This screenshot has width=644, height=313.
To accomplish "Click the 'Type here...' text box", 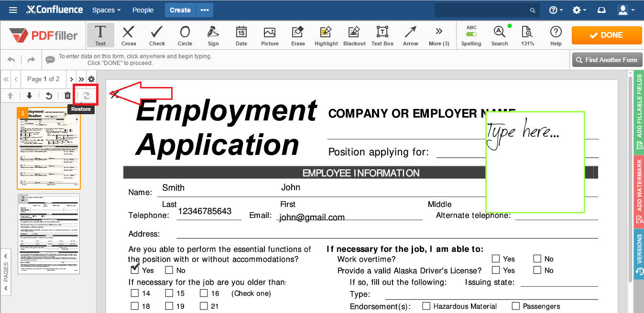I will [x=535, y=162].
